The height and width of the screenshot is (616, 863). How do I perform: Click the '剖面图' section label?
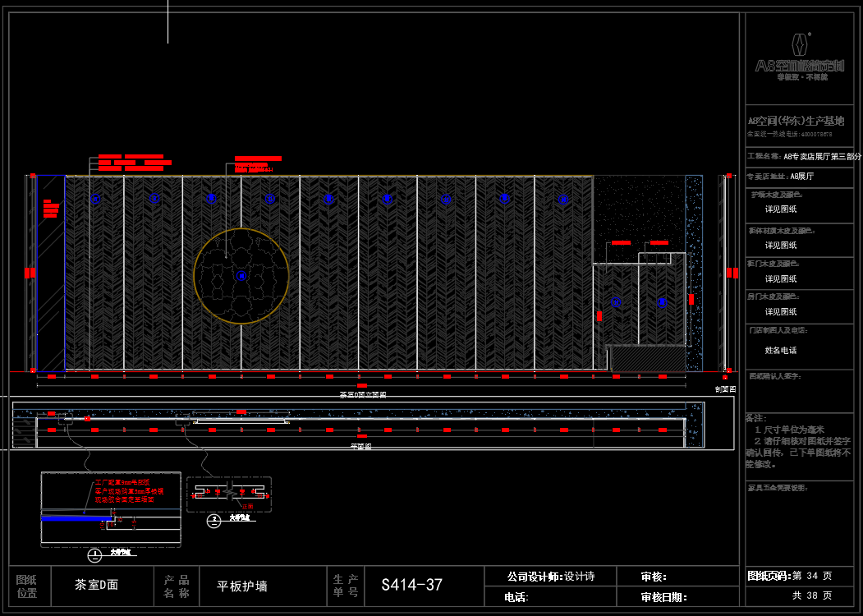[725, 389]
